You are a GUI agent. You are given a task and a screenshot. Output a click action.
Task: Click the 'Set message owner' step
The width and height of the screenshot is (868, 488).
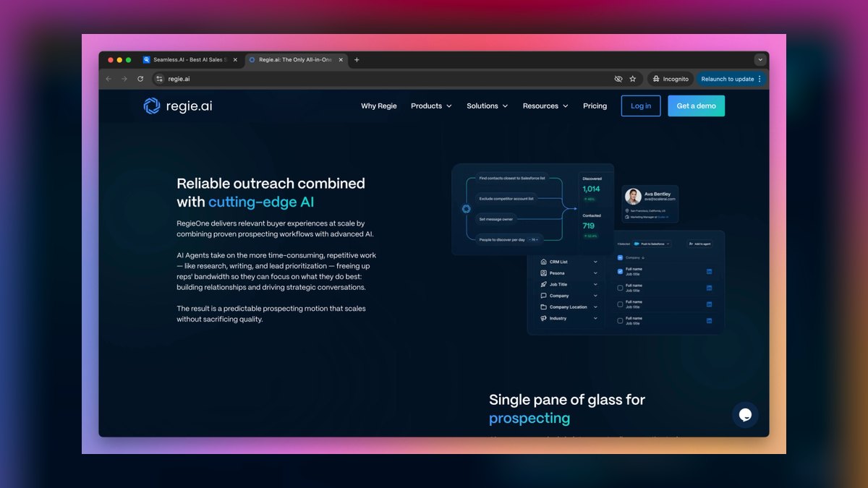(496, 218)
